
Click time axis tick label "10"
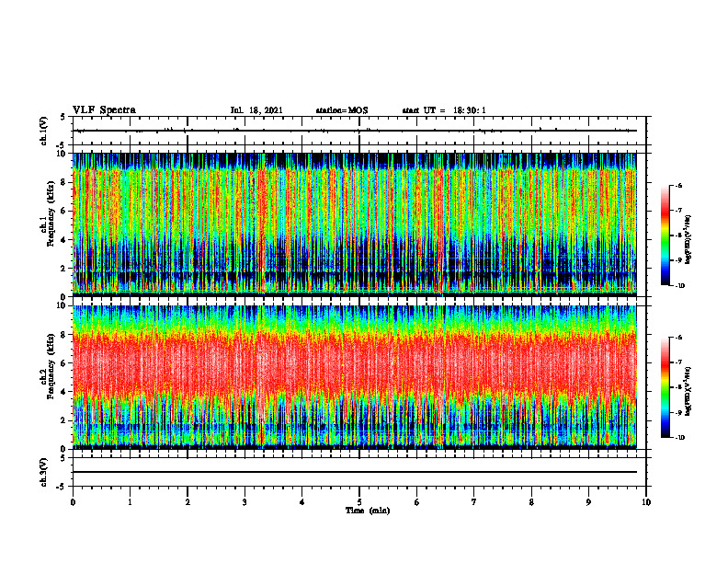(x=646, y=502)
